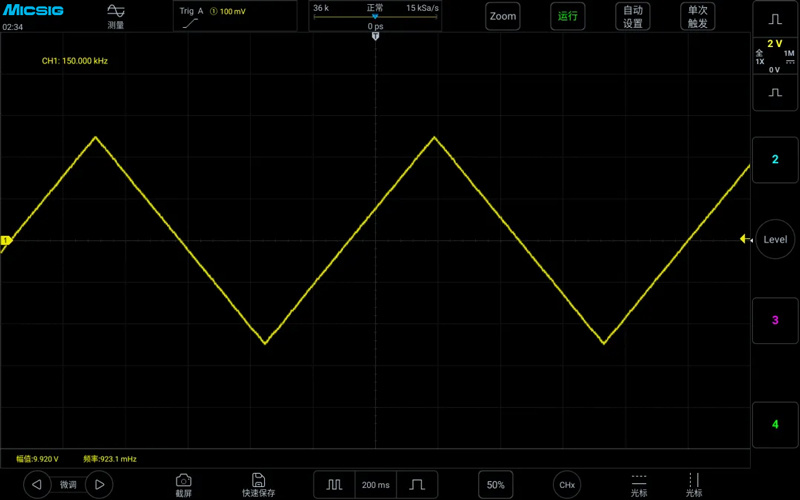
Task: Open memory depth and sample rate bar
Action: pos(375,16)
